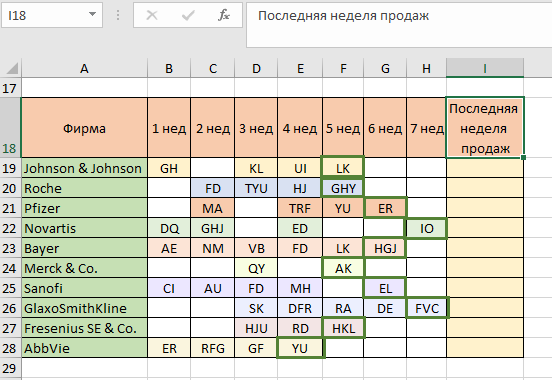Select column D header
552x380 pixels.
click(256, 68)
